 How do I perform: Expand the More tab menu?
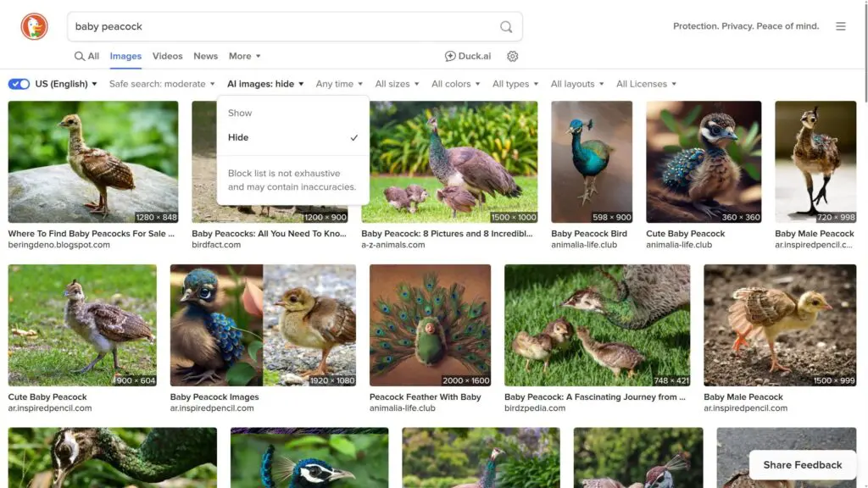click(x=245, y=57)
